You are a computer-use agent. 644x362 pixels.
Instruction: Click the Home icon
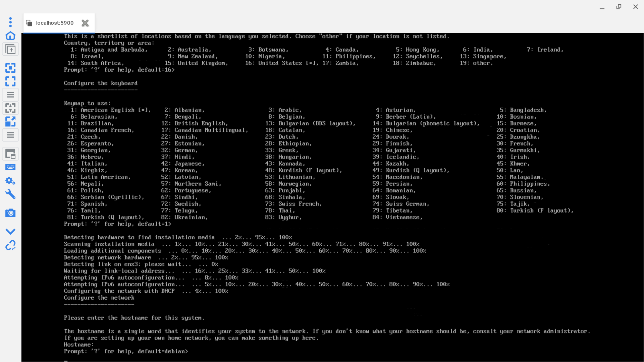pos(10,36)
